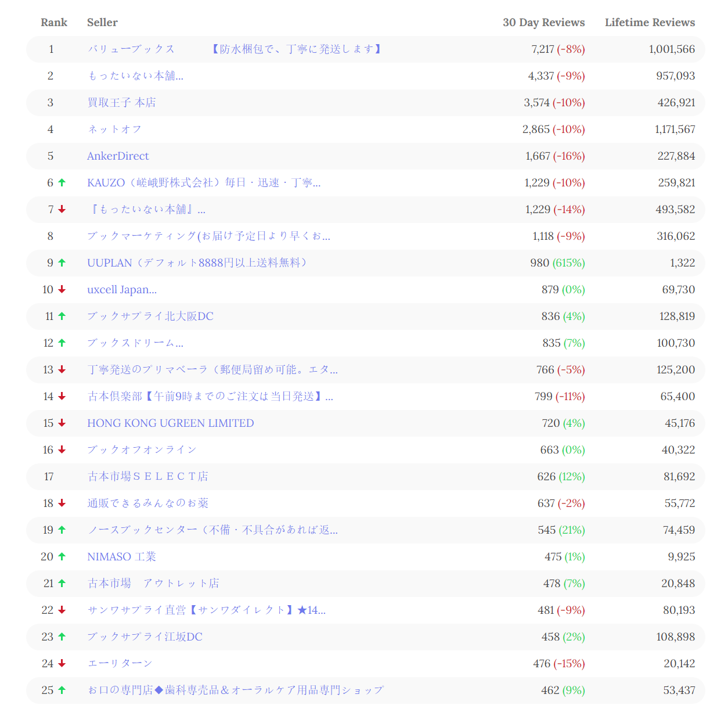Click the up arrow for ブックサプライ北大阪DC
The height and width of the screenshot is (705, 728).
[x=62, y=316]
